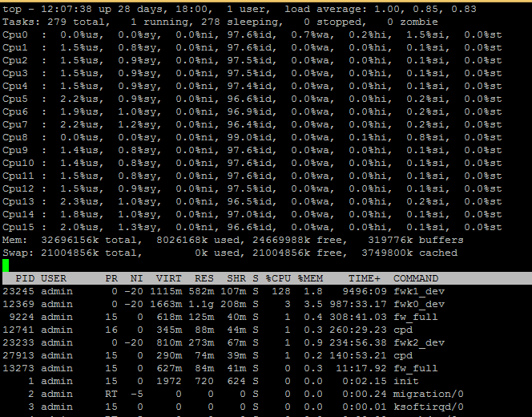Click the 9496:09 TIME+ value
This screenshot has width=532, height=417.
365,291
